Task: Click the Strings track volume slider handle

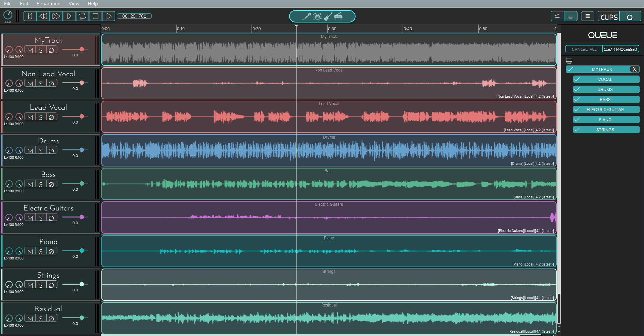Action: (82, 284)
